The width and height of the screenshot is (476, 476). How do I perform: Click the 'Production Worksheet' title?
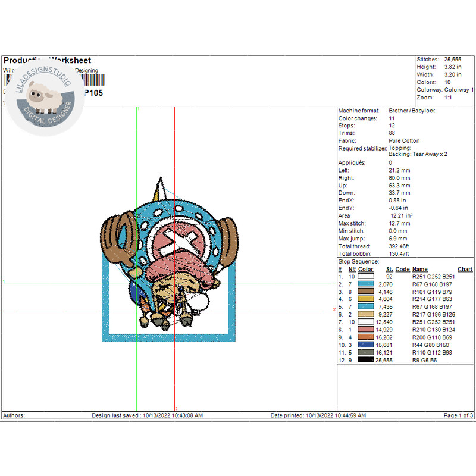[x=47, y=61]
